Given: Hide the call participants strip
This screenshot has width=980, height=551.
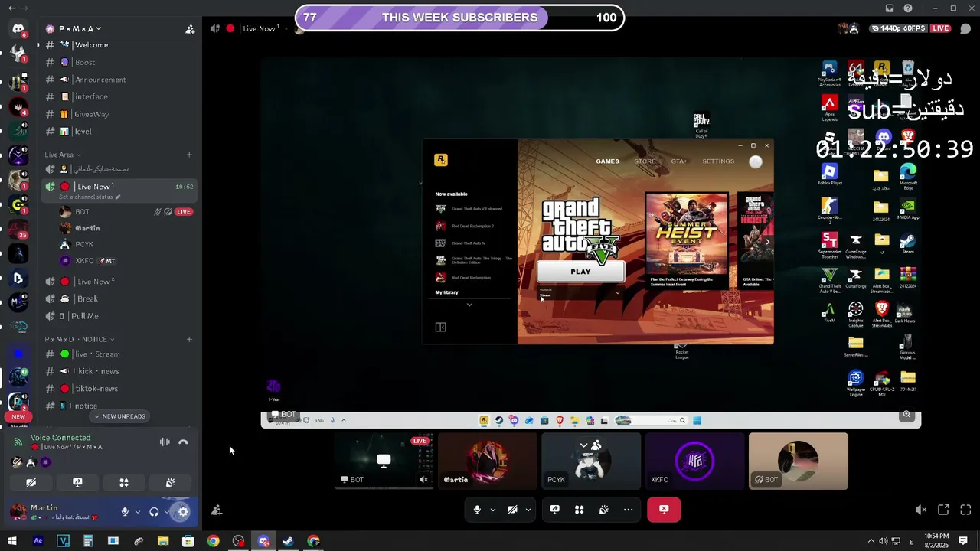Looking at the screenshot, I should pyautogui.click(x=590, y=445).
